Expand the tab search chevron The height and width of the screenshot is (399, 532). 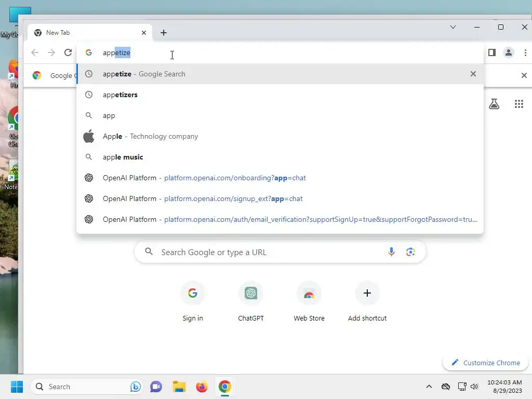tap(453, 27)
